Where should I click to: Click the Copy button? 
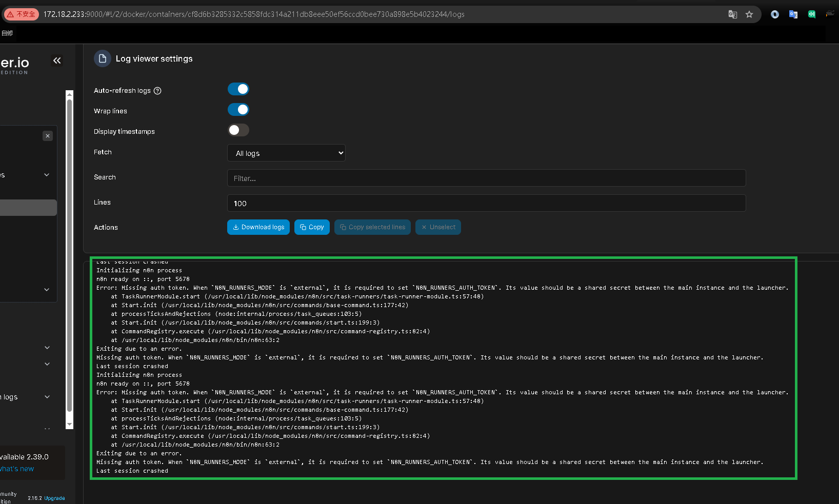312,227
